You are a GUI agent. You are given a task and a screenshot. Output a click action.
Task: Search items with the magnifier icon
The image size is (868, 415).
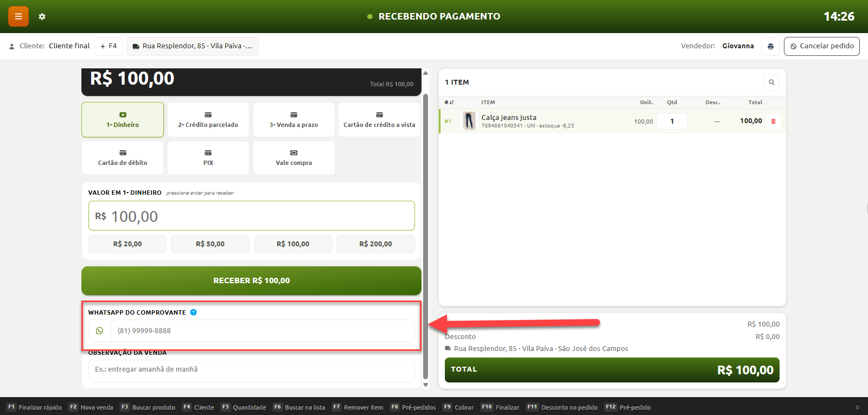click(x=771, y=82)
